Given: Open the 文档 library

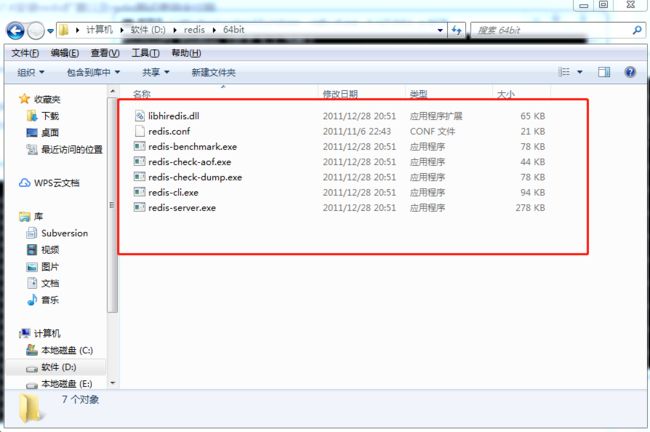Looking at the screenshot, I should click(50, 283).
